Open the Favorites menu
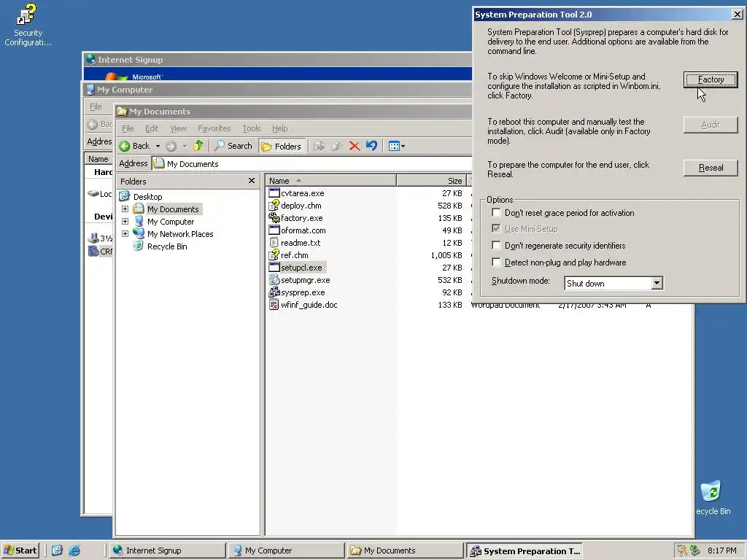The width and height of the screenshot is (747, 560). coord(214,128)
